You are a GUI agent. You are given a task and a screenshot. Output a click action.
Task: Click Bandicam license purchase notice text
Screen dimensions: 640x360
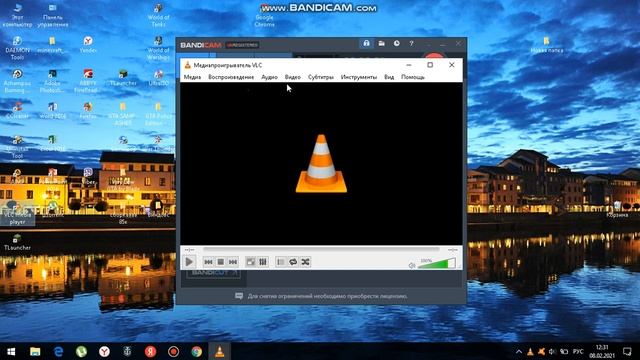[x=327, y=296]
